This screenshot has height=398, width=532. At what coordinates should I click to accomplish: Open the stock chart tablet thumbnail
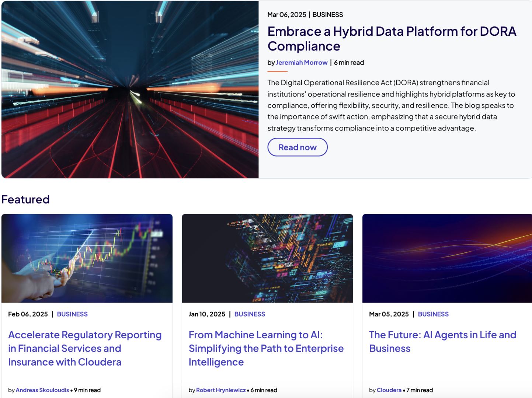pyautogui.click(x=87, y=258)
